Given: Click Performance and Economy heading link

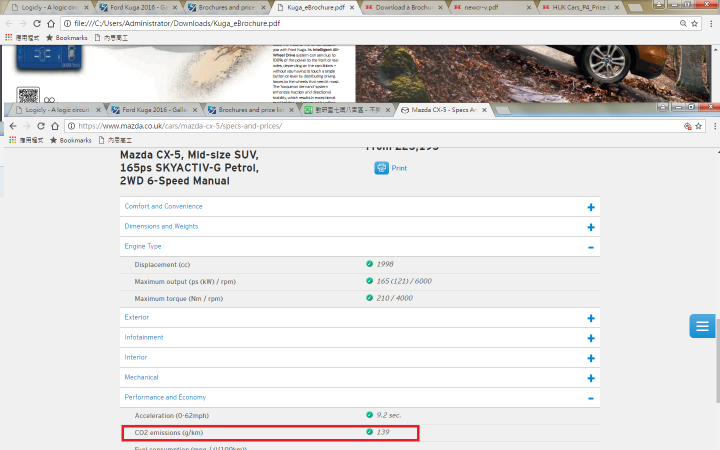Looking at the screenshot, I should tap(165, 397).
